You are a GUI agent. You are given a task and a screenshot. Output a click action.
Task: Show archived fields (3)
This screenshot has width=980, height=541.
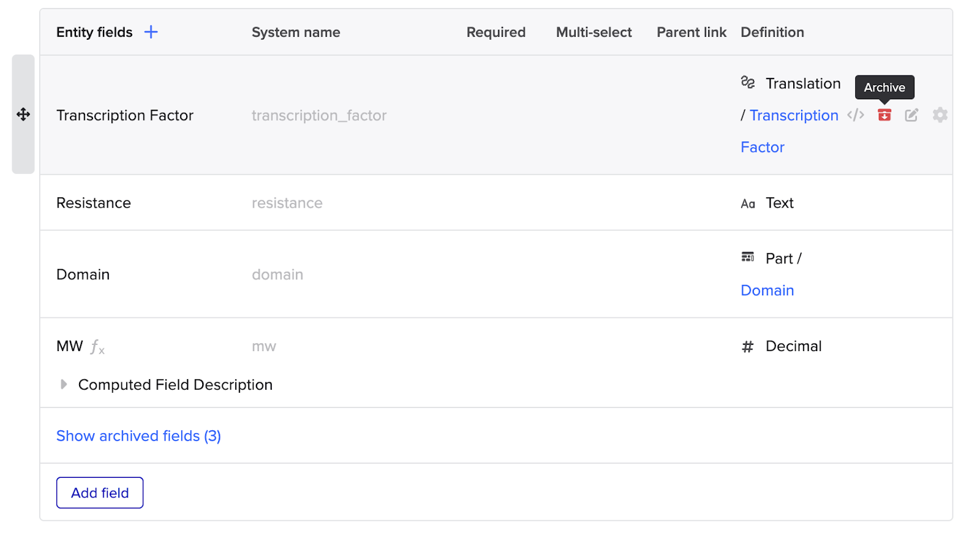[138, 436]
